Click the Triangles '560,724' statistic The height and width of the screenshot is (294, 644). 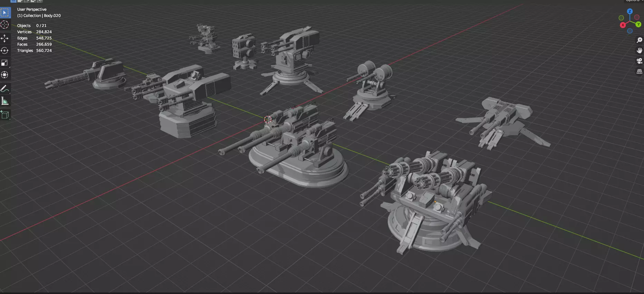pos(44,50)
